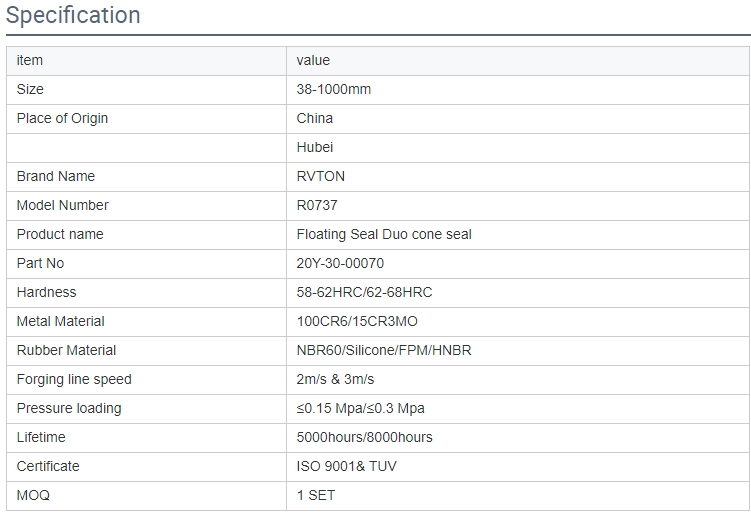The width and height of the screenshot is (751, 512).
Task: Click the Model Number R0737 value
Action: pyautogui.click(x=317, y=205)
